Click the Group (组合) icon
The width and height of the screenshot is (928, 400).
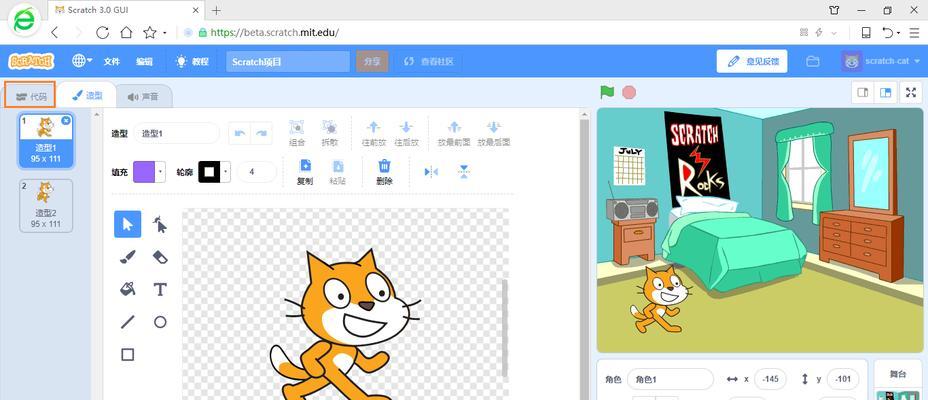(297, 127)
